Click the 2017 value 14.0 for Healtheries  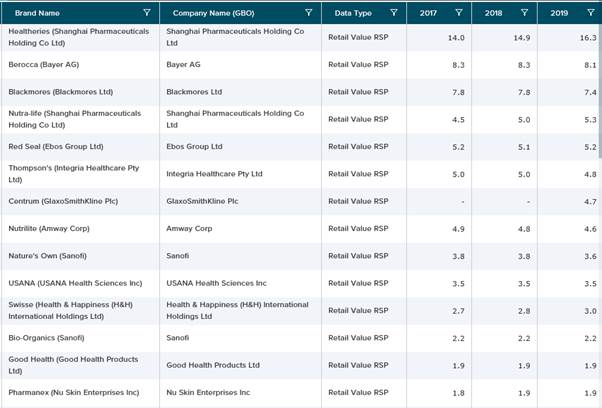(x=456, y=38)
